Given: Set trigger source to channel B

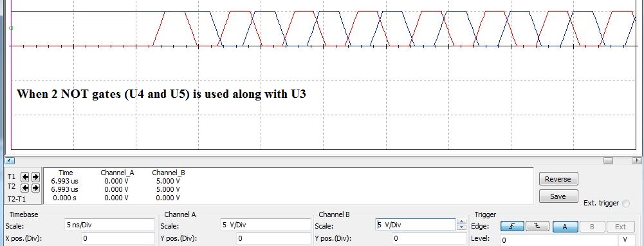Looking at the screenshot, I should pyautogui.click(x=593, y=226).
